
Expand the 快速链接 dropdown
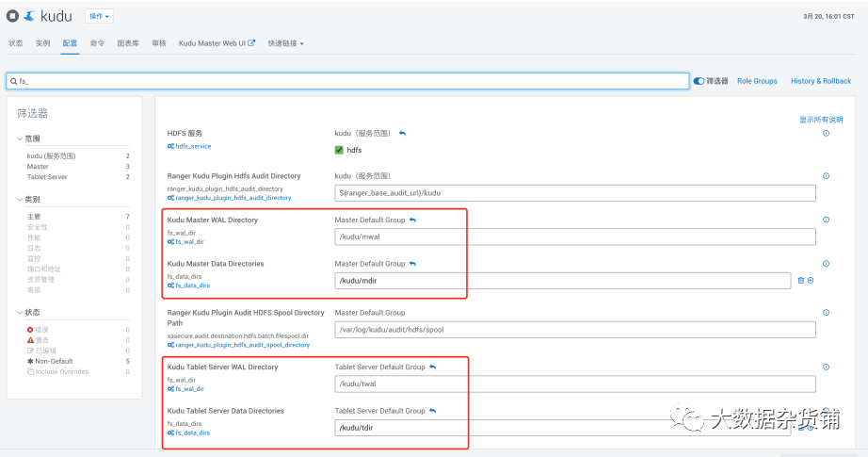pyautogui.click(x=285, y=43)
